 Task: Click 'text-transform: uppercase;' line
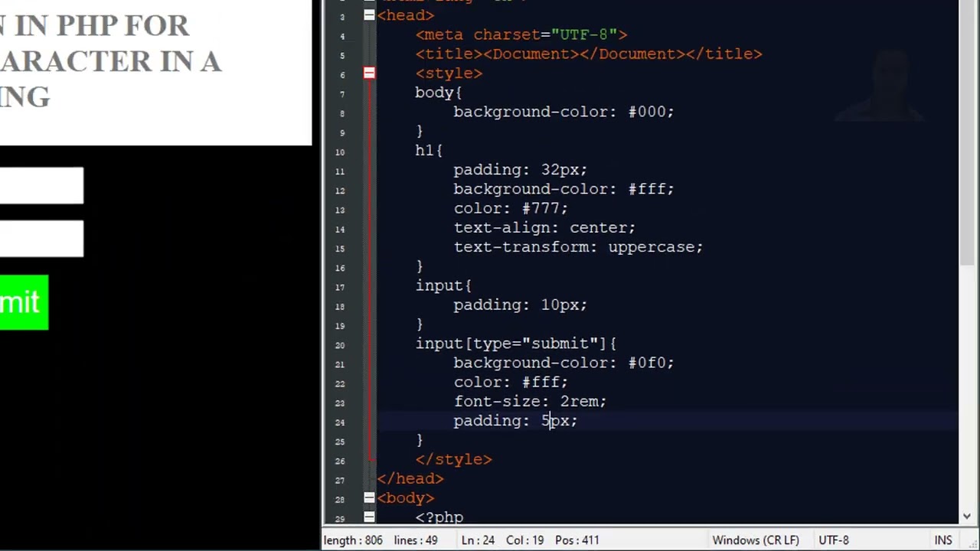578,246
